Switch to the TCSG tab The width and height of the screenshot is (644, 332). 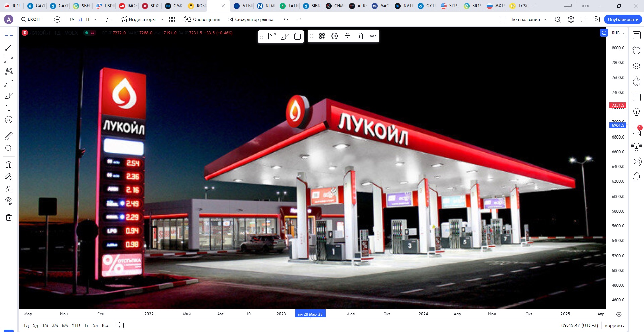coord(519,6)
